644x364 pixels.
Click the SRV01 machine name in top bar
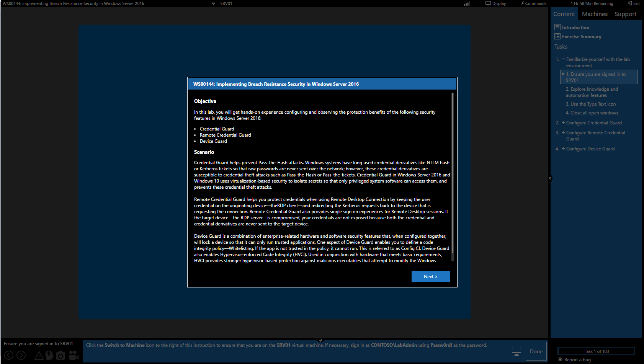tap(226, 3)
